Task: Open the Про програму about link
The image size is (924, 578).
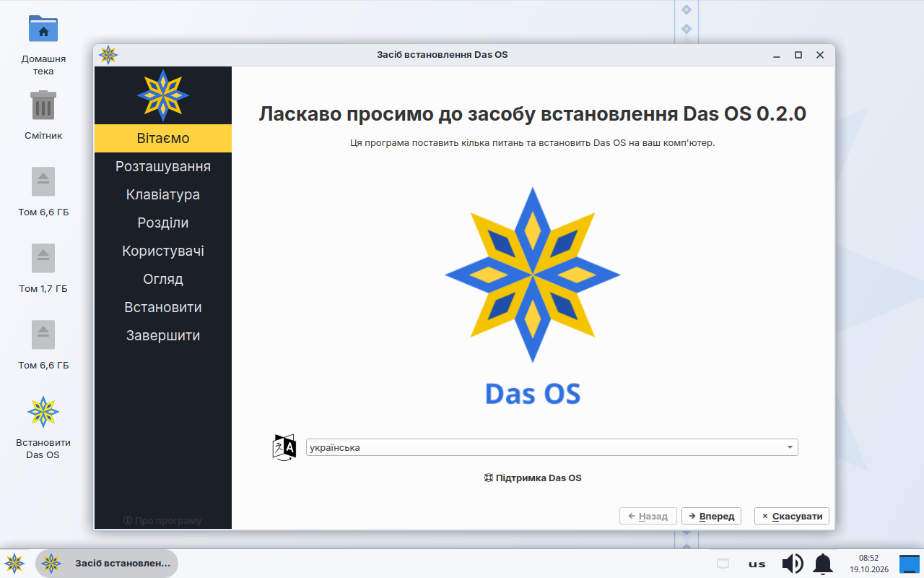Action: click(162, 520)
